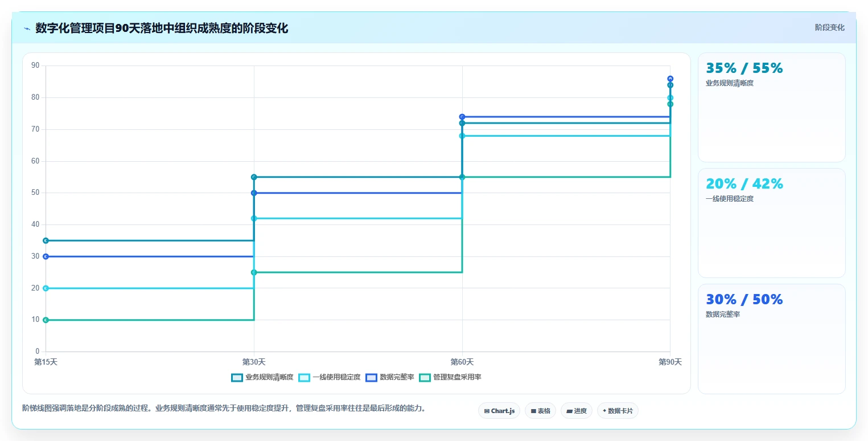
Task: Click 业务规则清晰度 point at 第30天 (55)
Action: point(254,177)
